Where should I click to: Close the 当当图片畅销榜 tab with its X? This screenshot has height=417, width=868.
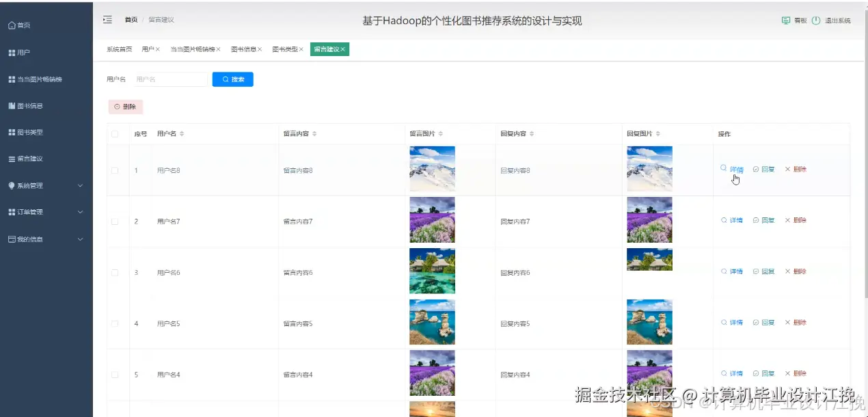pyautogui.click(x=218, y=49)
